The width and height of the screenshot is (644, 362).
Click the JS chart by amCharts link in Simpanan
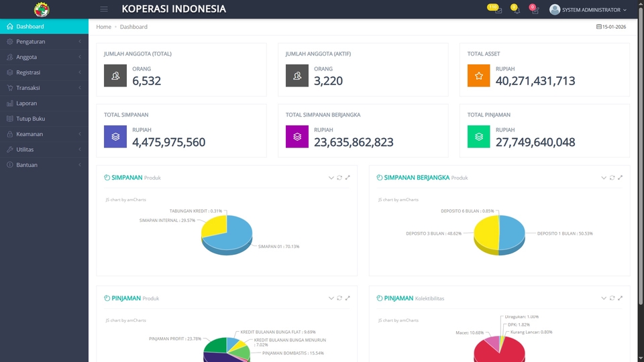click(x=126, y=200)
